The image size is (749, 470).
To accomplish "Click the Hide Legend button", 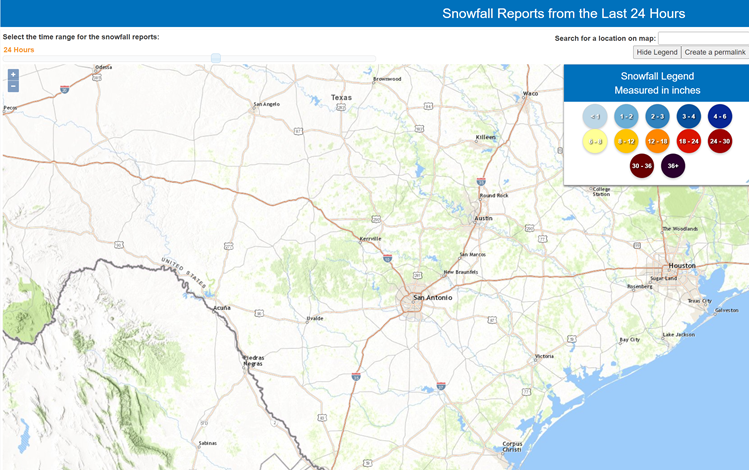I will (x=656, y=52).
